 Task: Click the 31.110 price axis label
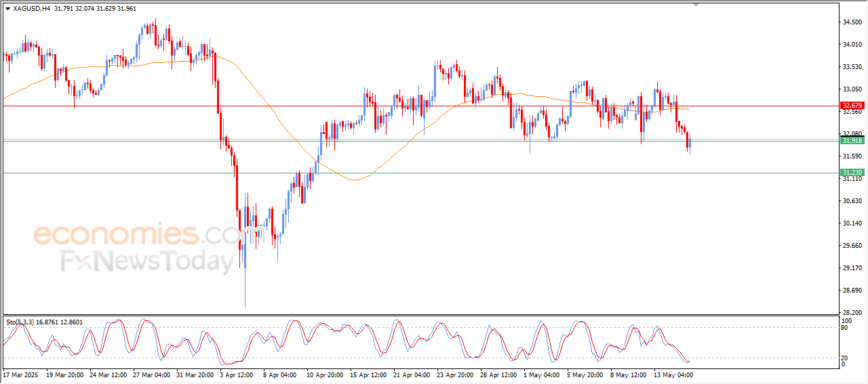click(852, 179)
